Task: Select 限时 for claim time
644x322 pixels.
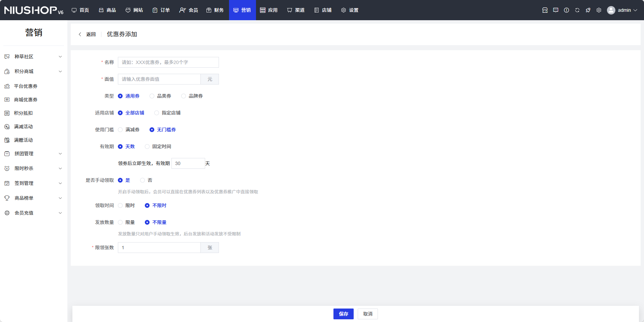Action: click(126, 205)
